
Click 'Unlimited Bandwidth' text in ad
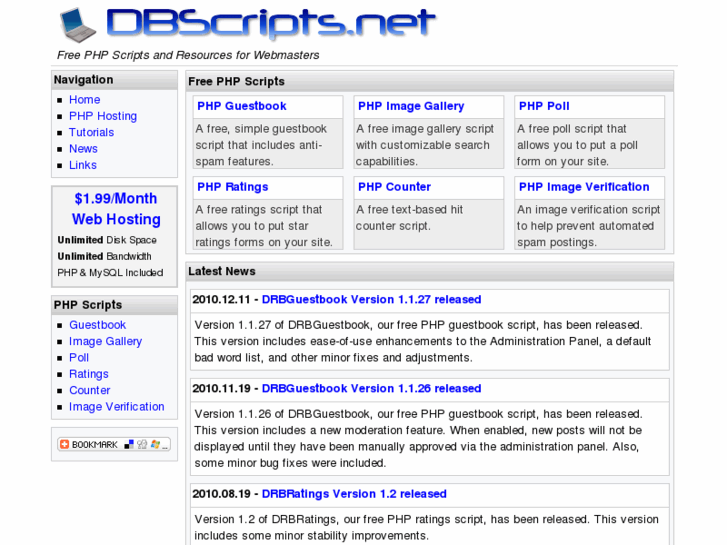(x=104, y=256)
